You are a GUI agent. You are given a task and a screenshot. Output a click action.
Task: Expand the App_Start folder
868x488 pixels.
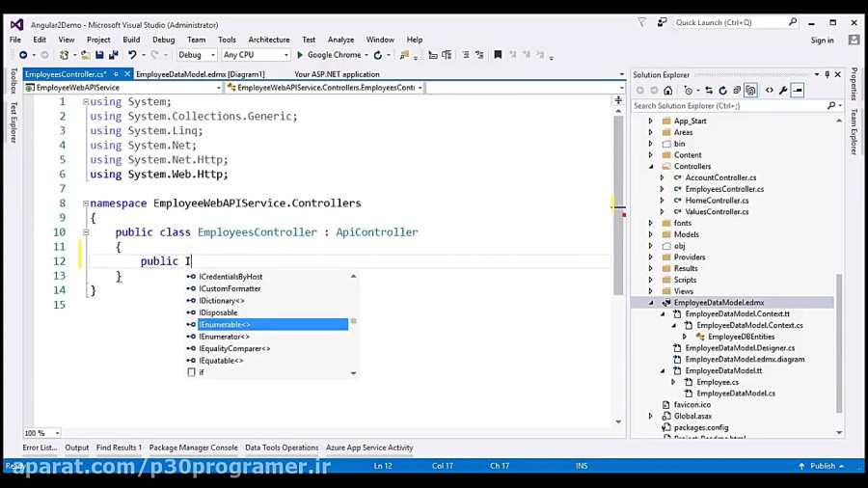point(650,121)
